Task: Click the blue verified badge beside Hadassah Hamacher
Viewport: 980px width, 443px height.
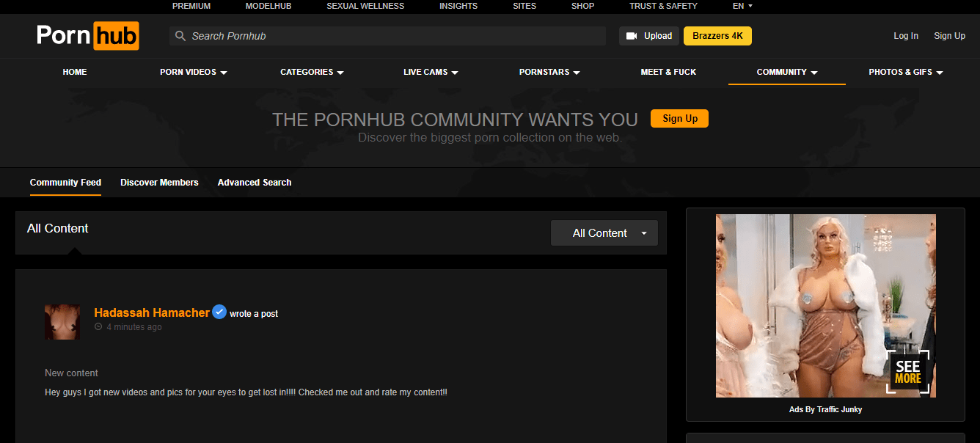Action: [219, 312]
